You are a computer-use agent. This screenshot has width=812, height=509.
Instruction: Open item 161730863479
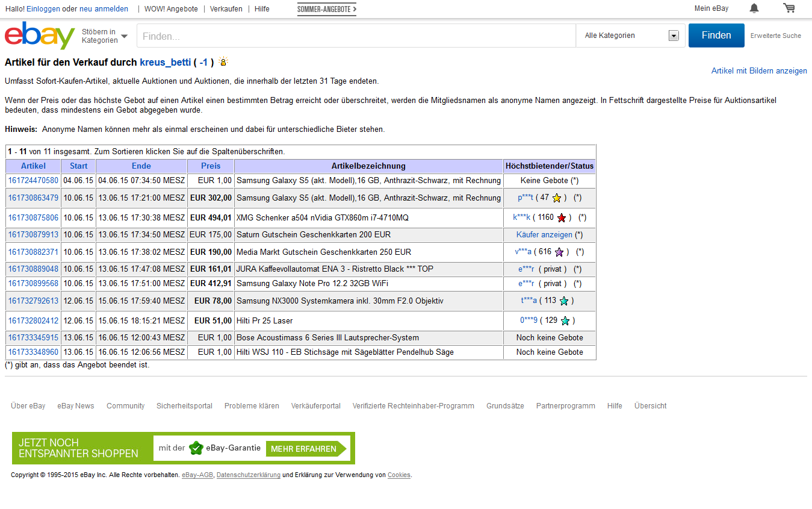[33, 198]
